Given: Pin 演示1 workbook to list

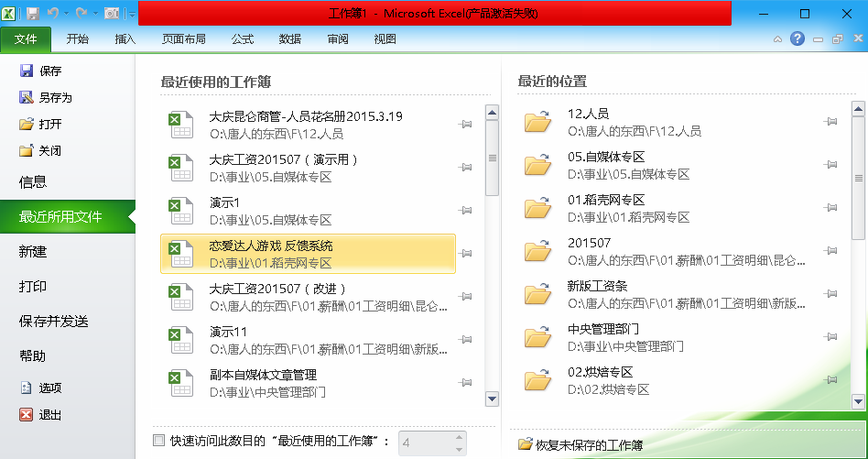Looking at the screenshot, I should click(x=465, y=211).
